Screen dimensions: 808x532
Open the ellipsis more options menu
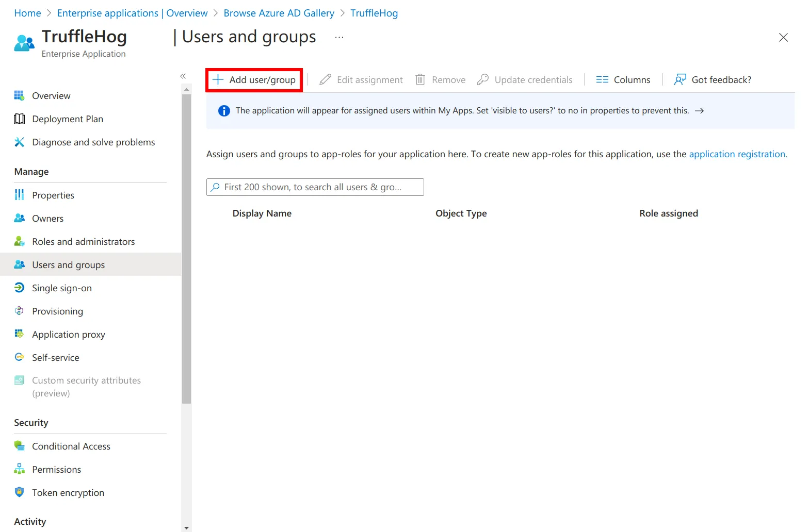click(339, 37)
